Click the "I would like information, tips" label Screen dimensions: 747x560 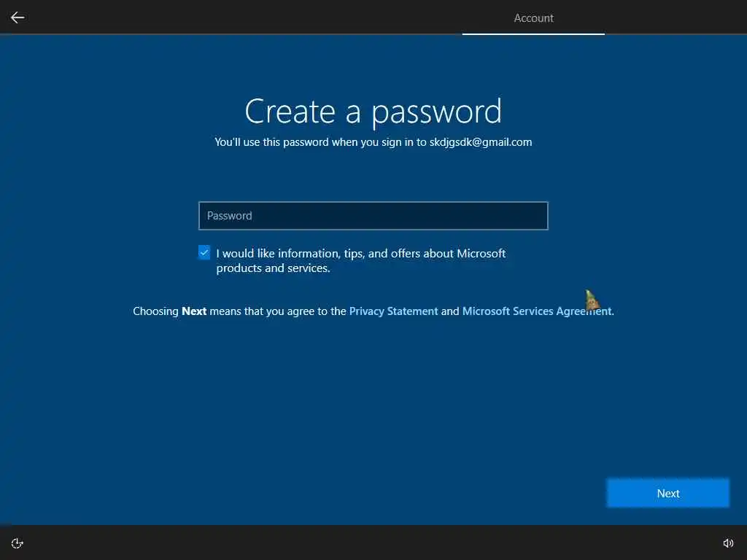click(x=360, y=260)
